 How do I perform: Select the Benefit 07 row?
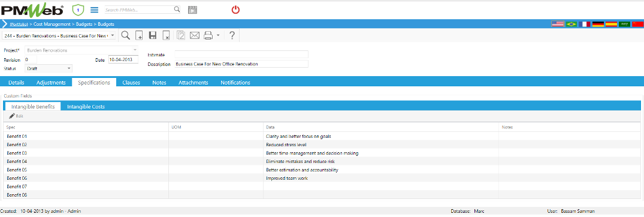[322, 186]
